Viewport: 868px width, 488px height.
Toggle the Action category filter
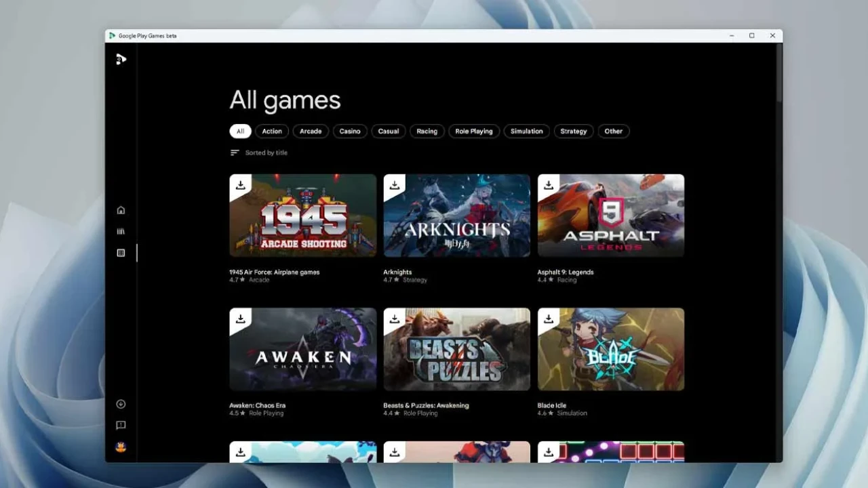tap(272, 131)
